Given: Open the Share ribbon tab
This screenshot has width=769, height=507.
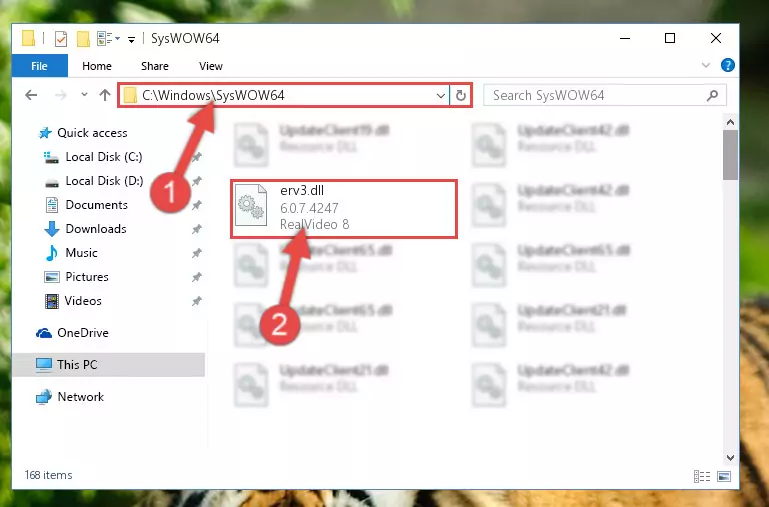Looking at the screenshot, I should (154, 66).
